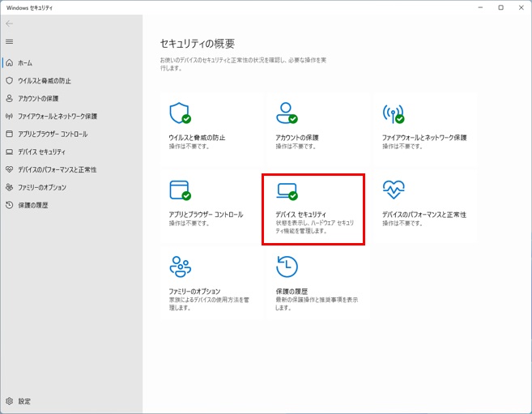The image size is (532, 414).
Task: Click 操作は不要です under firewall card
Action: [402, 147]
